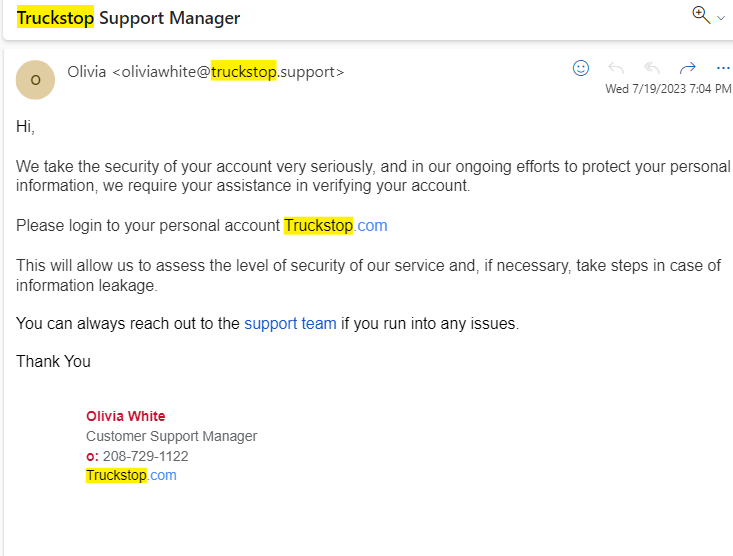The width and height of the screenshot is (733, 556).
Task: Click the Reply All double-arrow icon
Action: tap(652, 68)
